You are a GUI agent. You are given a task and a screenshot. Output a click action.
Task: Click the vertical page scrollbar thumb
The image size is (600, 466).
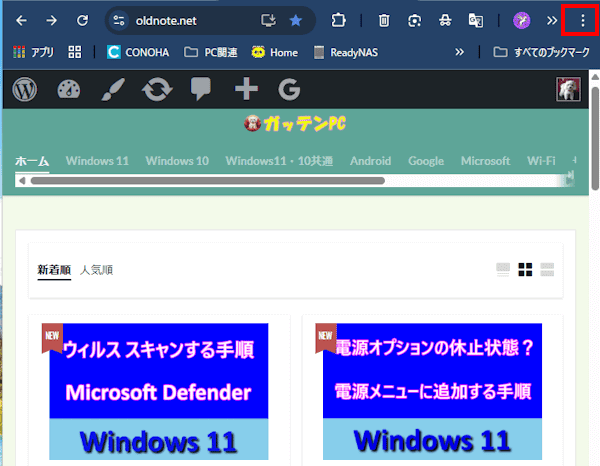595,138
